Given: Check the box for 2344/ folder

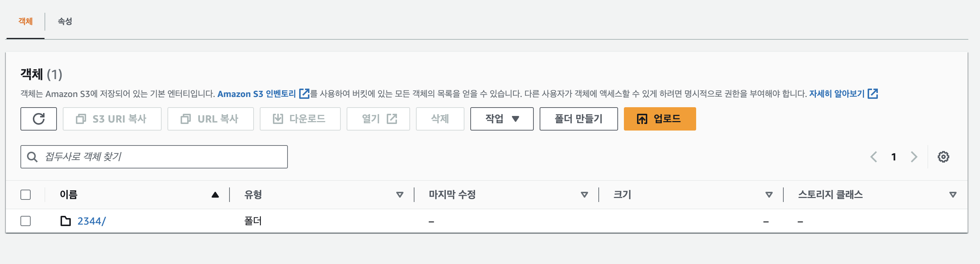Looking at the screenshot, I should pos(26,221).
